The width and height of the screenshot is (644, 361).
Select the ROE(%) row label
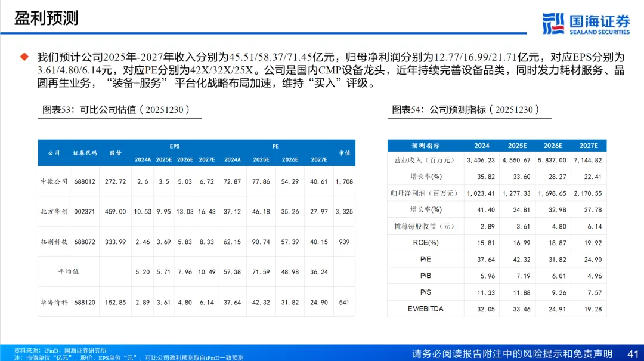pyautogui.click(x=426, y=243)
